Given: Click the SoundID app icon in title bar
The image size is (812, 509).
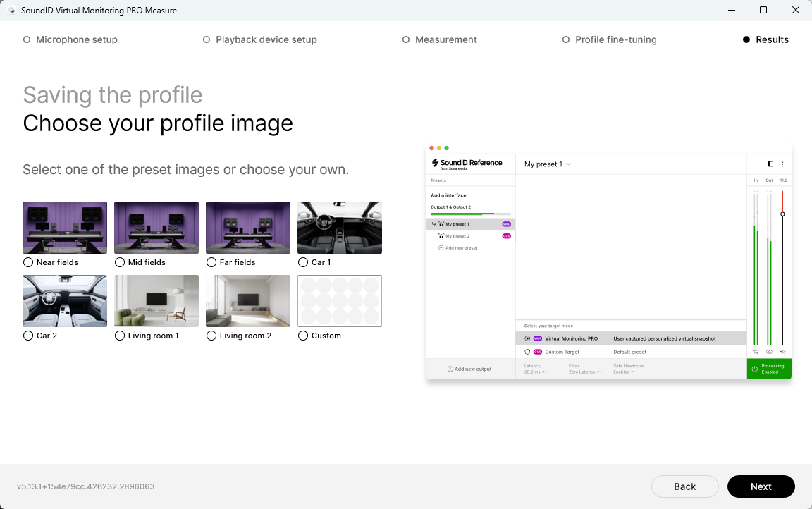Looking at the screenshot, I should [11, 11].
